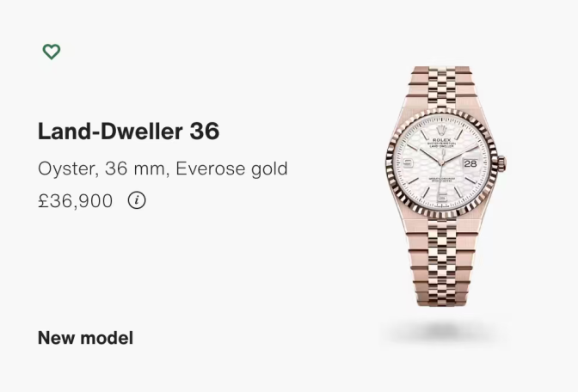Click the Rolex crown logo on dial
The width and height of the screenshot is (578, 392).
(x=441, y=131)
